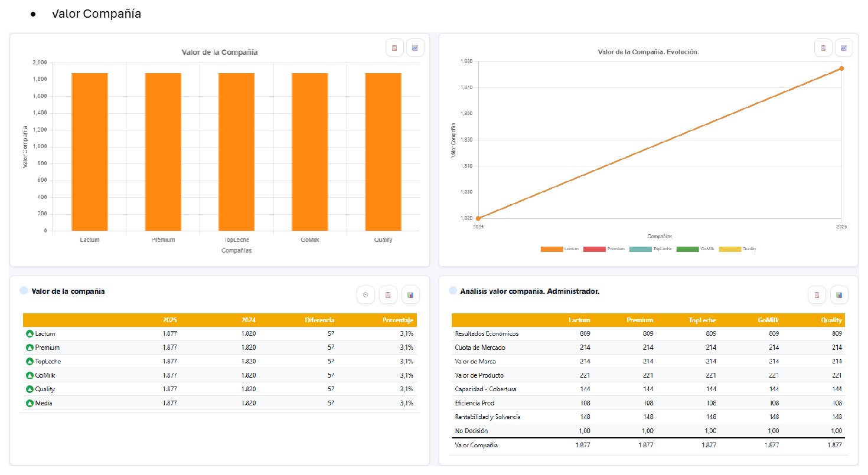Image resolution: width=868 pixels, height=475 pixels.
Task: Click the Cuota de Mercado row label
Action: click(x=480, y=348)
